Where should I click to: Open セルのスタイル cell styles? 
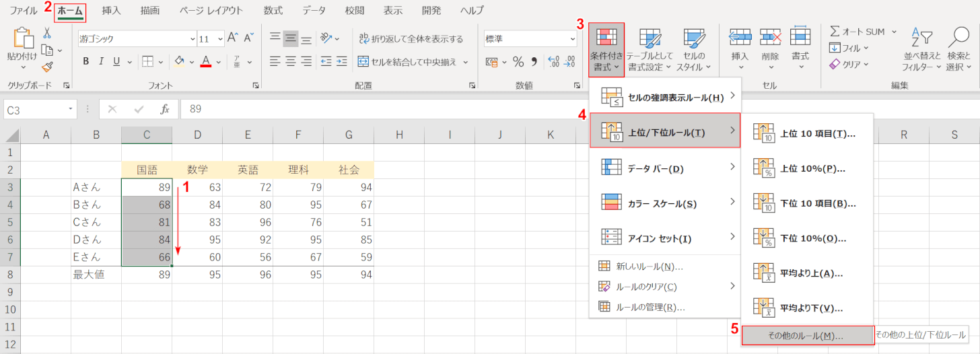coord(693,50)
